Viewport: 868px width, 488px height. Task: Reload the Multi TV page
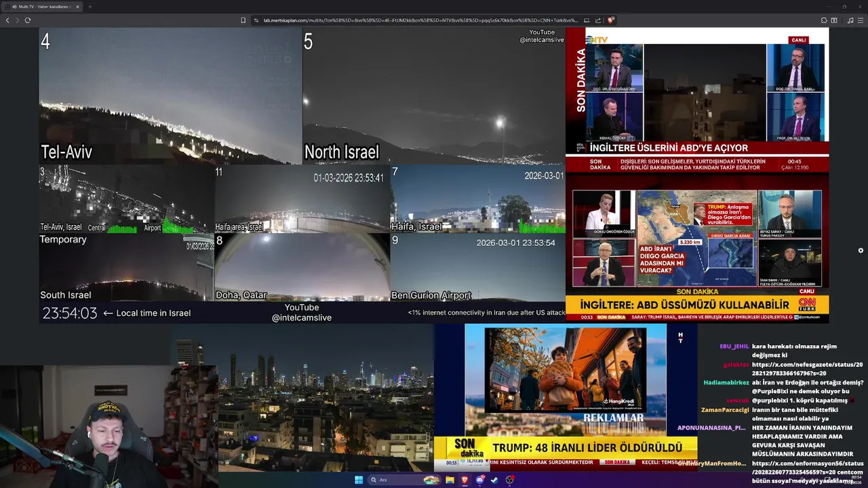pos(27,20)
